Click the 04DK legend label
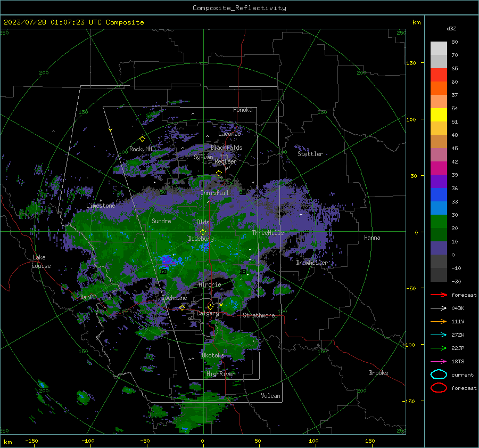 click(458, 308)
